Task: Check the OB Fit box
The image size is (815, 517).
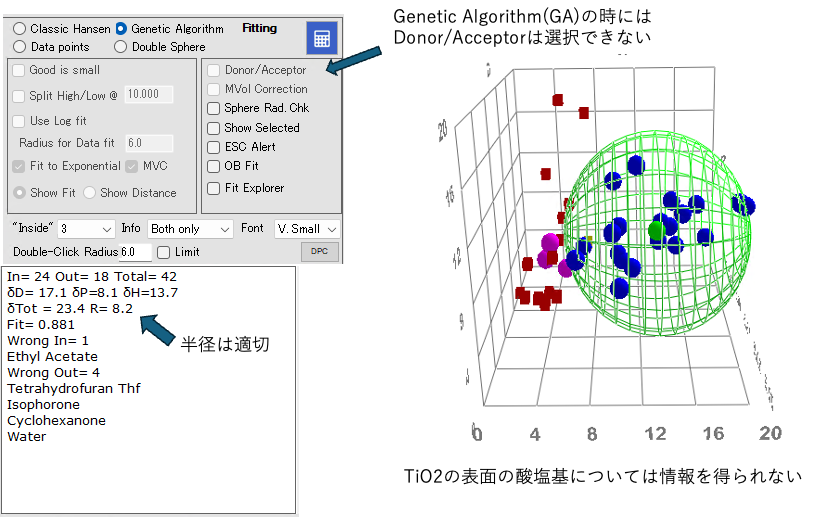Action: coord(213,166)
